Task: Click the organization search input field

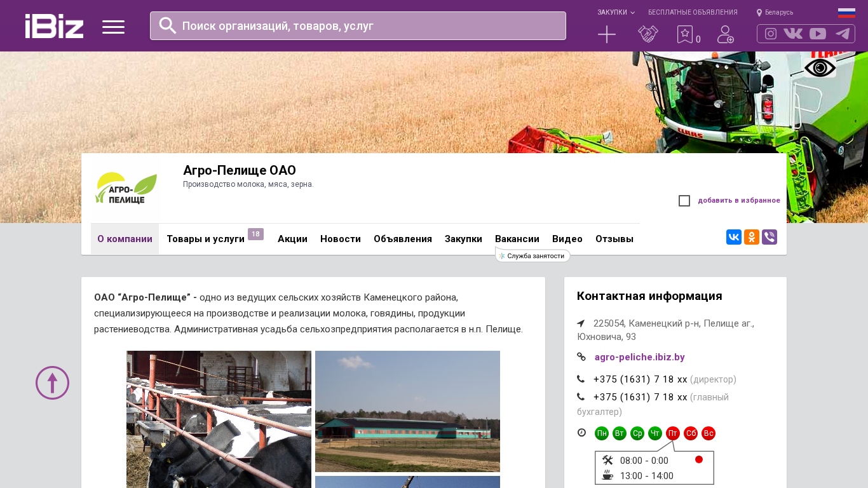Action: 358,26
